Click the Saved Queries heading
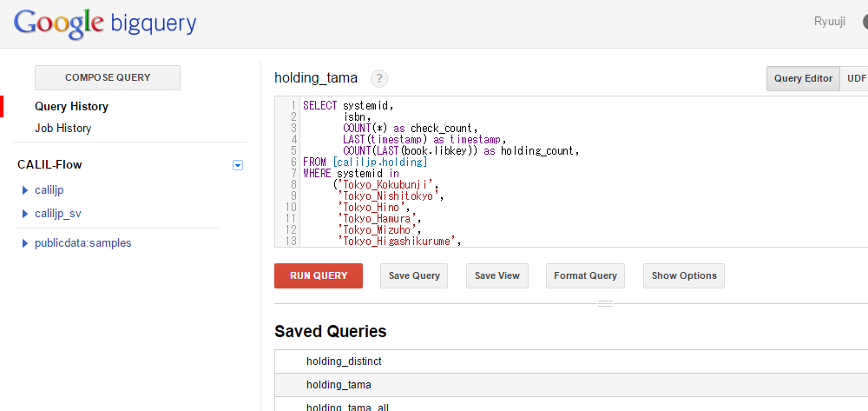 click(331, 331)
